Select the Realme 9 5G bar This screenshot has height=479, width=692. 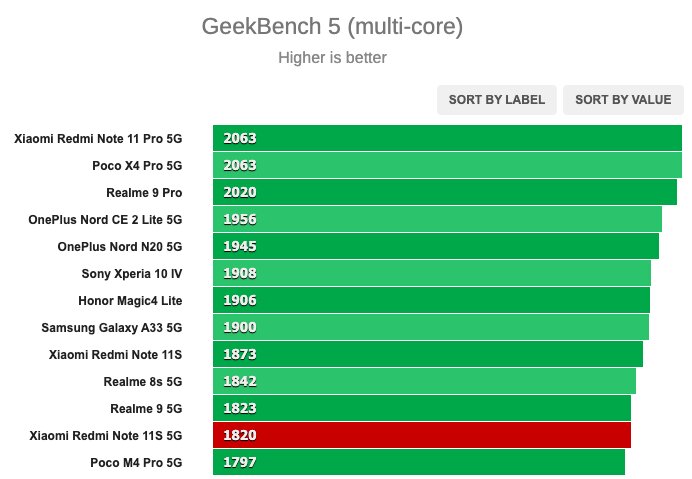click(422, 408)
